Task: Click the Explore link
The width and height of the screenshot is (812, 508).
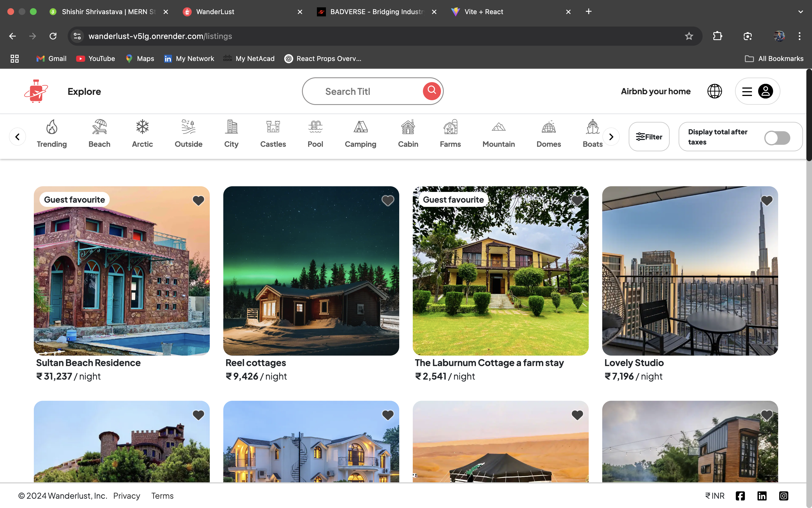Action: 84,91
